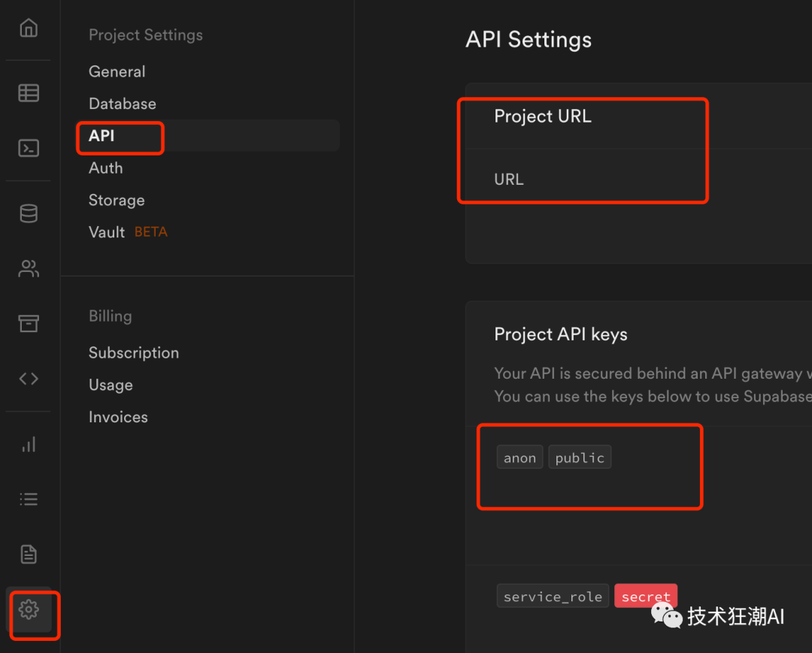View the Usage billing page
812x653 pixels.
click(111, 385)
